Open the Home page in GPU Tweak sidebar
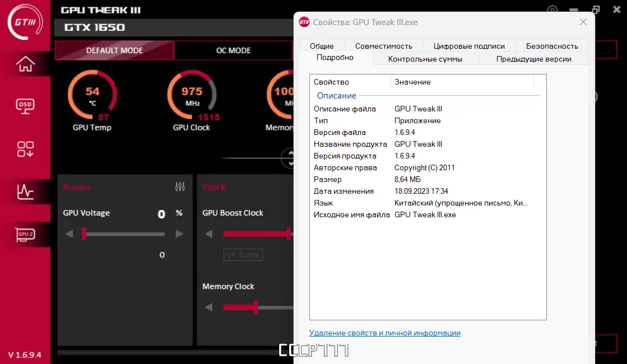 click(25, 64)
